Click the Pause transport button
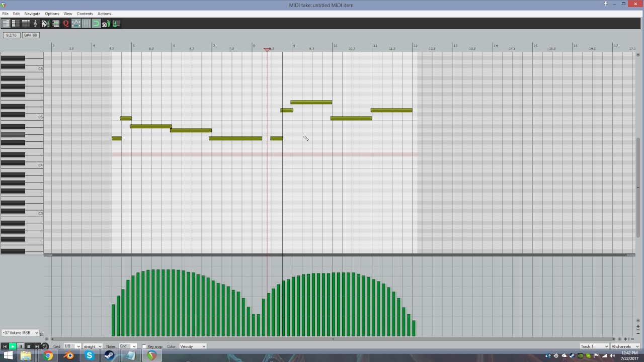 tap(21, 346)
